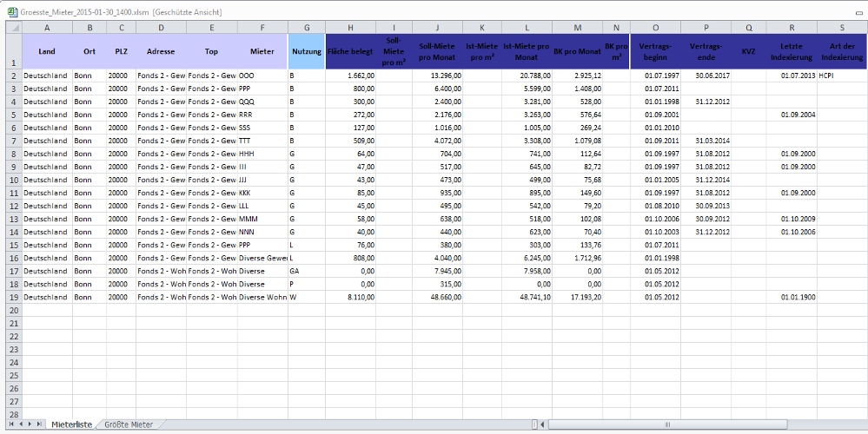This screenshot has width=868, height=434.
Task: Select tenant cell TTT
Action: 262,141
